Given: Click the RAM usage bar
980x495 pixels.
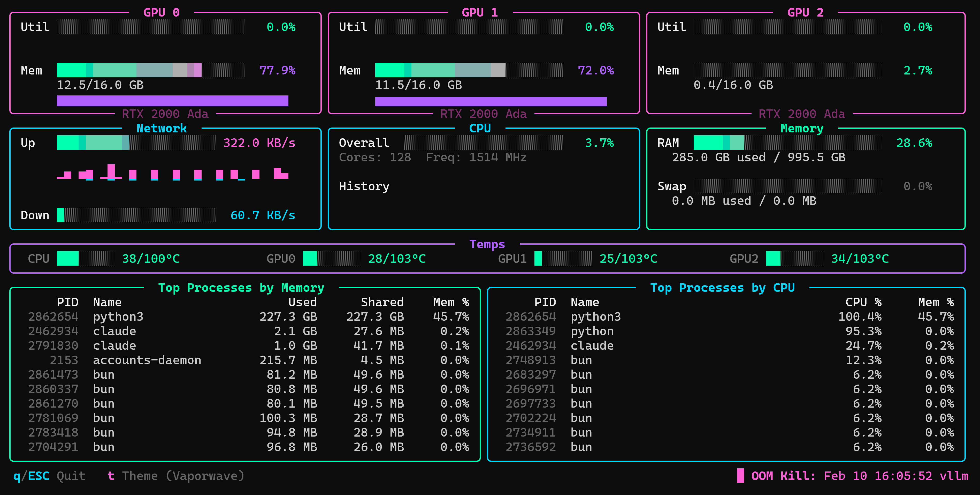Looking at the screenshot, I should pos(787,143).
